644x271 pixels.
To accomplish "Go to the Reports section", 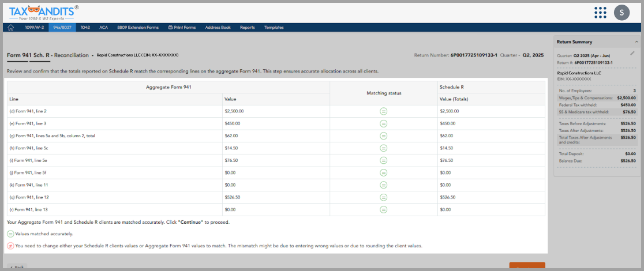I will [247, 27].
